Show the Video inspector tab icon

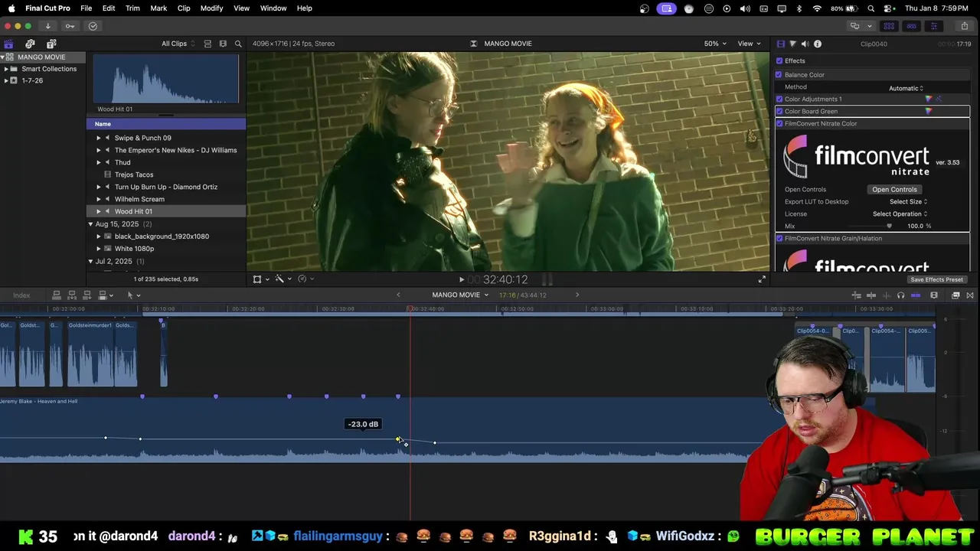780,44
